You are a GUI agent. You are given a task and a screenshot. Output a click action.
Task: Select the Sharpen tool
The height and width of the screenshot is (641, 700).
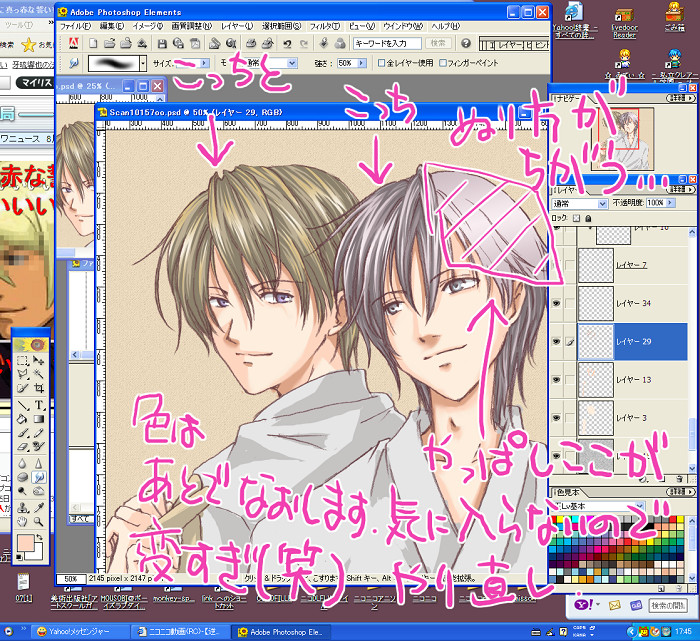[39, 463]
